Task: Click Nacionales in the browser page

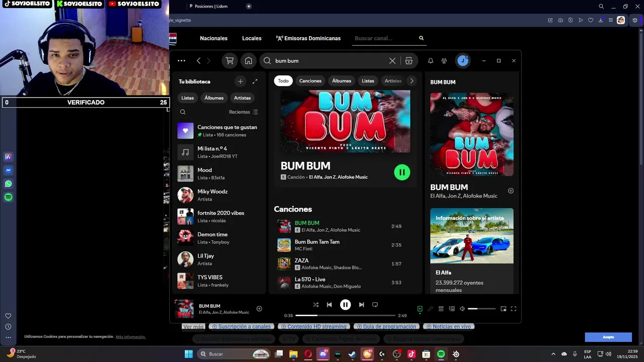Action: click(x=214, y=38)
